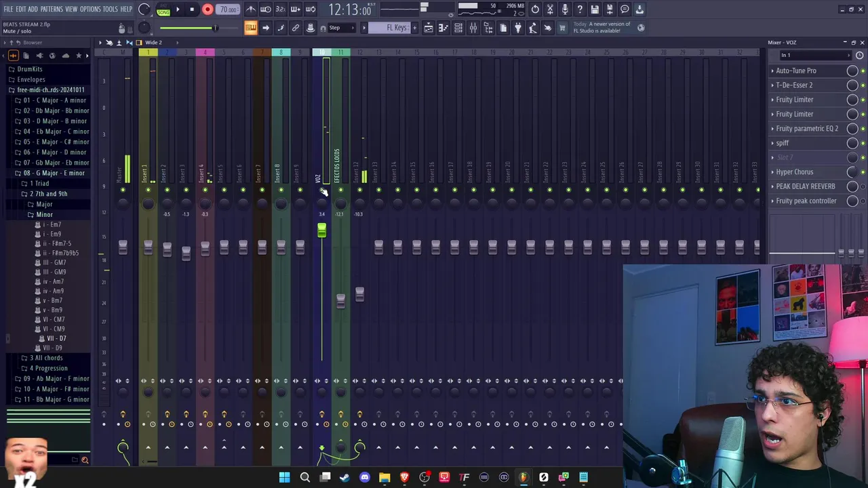Open the EDIT menu
Viewport: 868px width, 488px height.
[x=21, y=9]
